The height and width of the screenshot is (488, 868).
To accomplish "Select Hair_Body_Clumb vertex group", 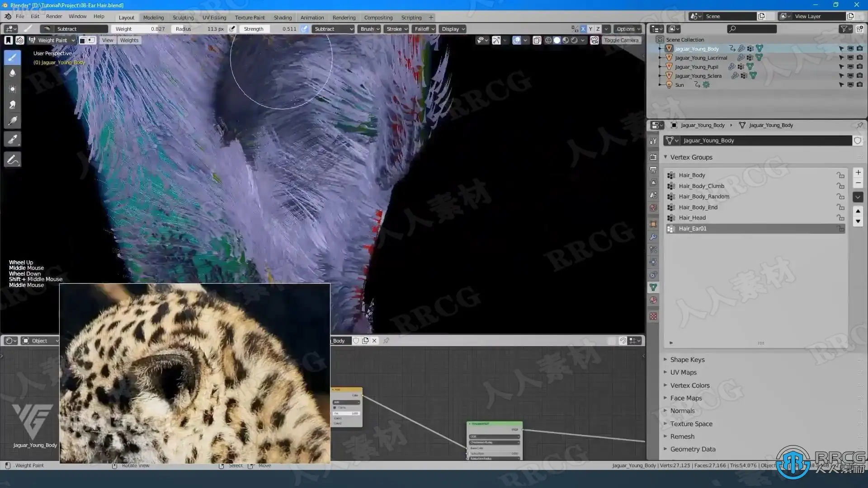I will point(701,186).
